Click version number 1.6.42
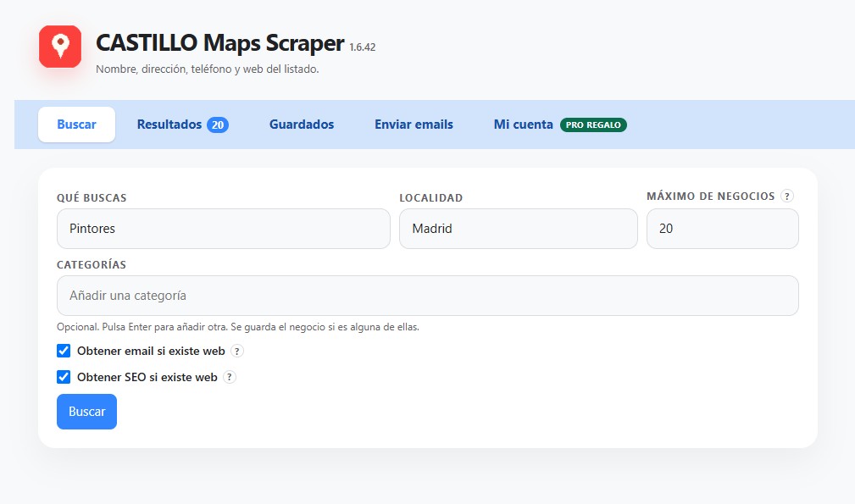 pyautogui.click(x=363, y=47)
